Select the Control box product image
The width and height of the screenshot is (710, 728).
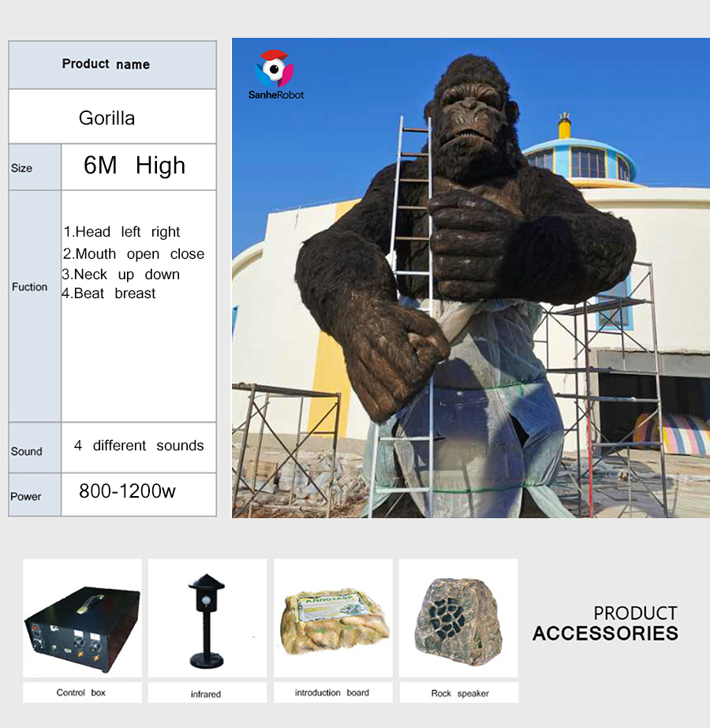tap(82, 618)
